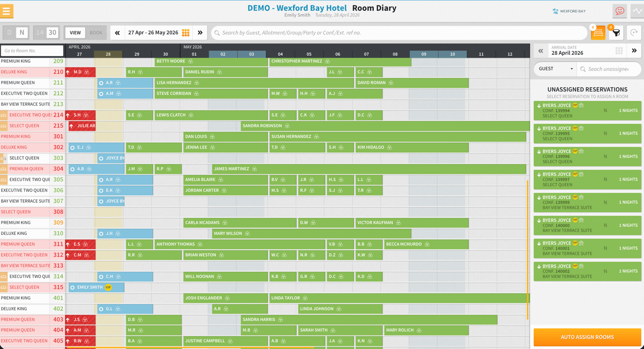The height and width of the screenshot is (349, 644).
Task: Go to next arrival date
Action: pyautogui.click(x=634, y=50)
